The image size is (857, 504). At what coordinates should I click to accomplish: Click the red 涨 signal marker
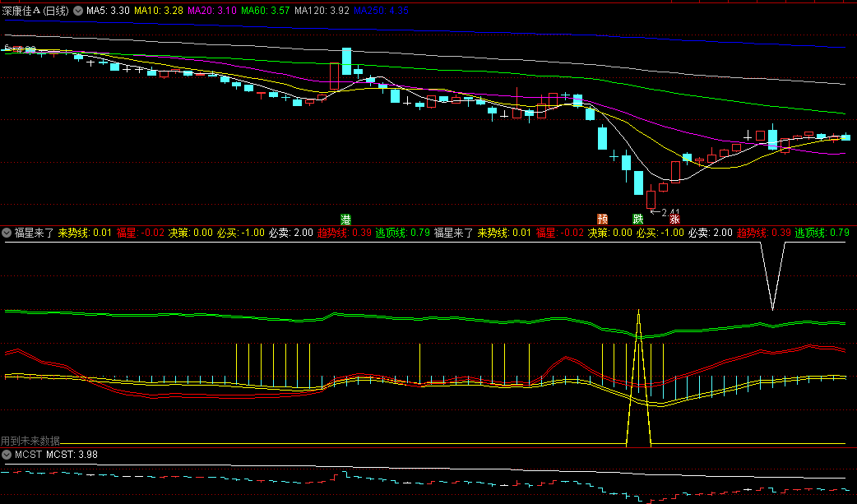674,220
